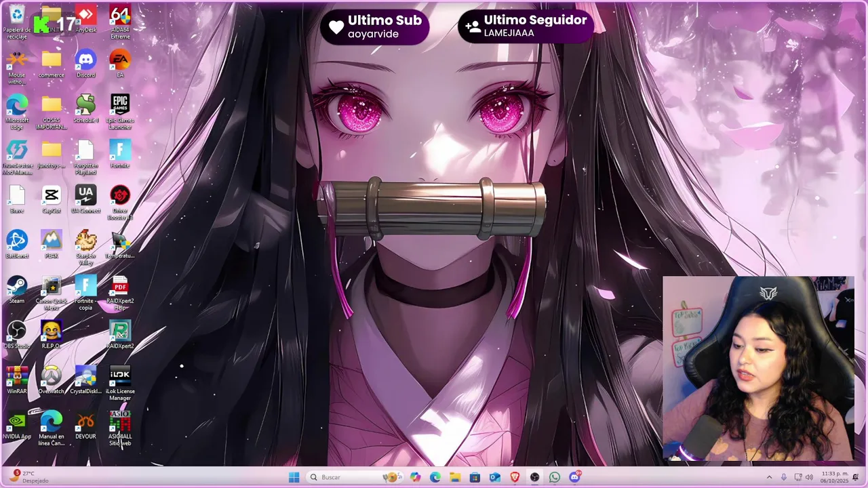
Task: Launch UA Connect shortcut
Action: click(85, 200)
